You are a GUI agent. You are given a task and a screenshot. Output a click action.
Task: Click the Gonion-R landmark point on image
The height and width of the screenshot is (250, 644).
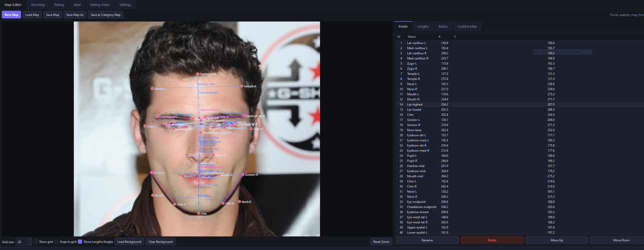243,175
